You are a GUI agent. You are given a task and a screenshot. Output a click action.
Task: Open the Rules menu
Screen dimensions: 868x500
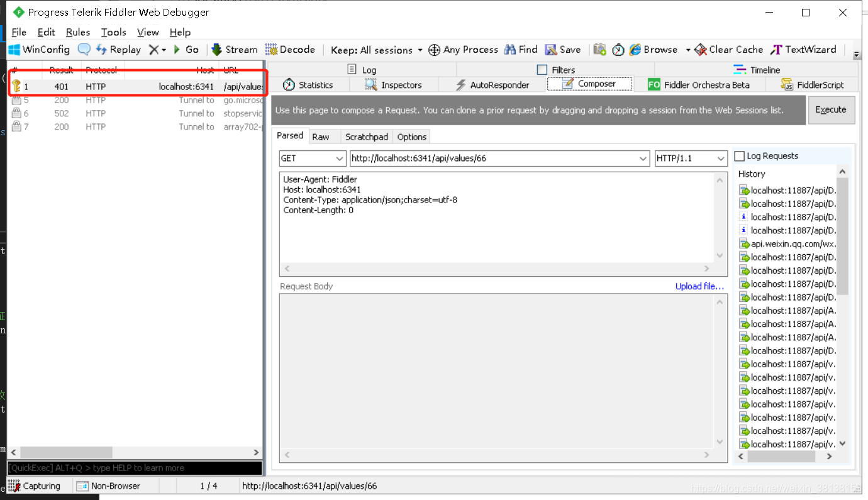click(x=78, y=32)
